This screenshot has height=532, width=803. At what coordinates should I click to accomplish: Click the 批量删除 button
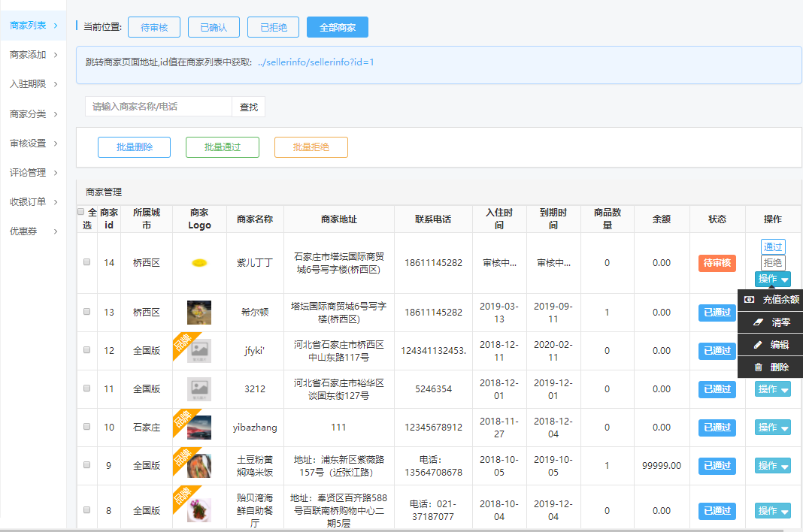tap(134, 147)
